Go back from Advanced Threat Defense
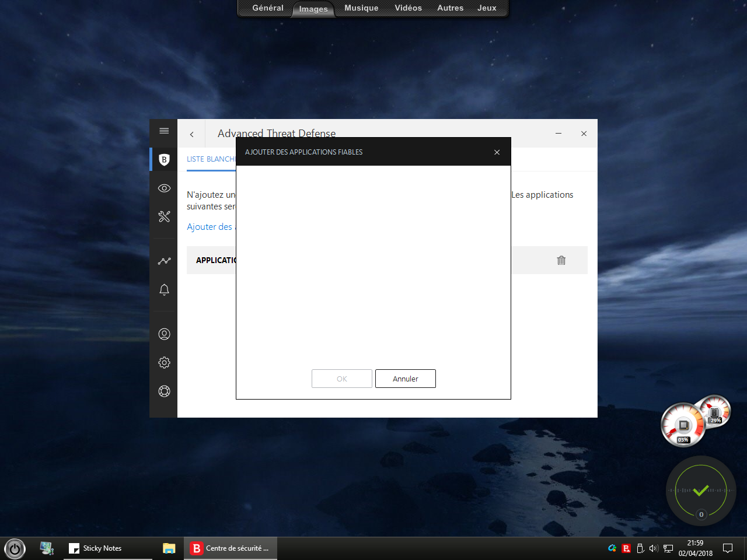This screenshot has width=747, height=560. coord(191,134)
